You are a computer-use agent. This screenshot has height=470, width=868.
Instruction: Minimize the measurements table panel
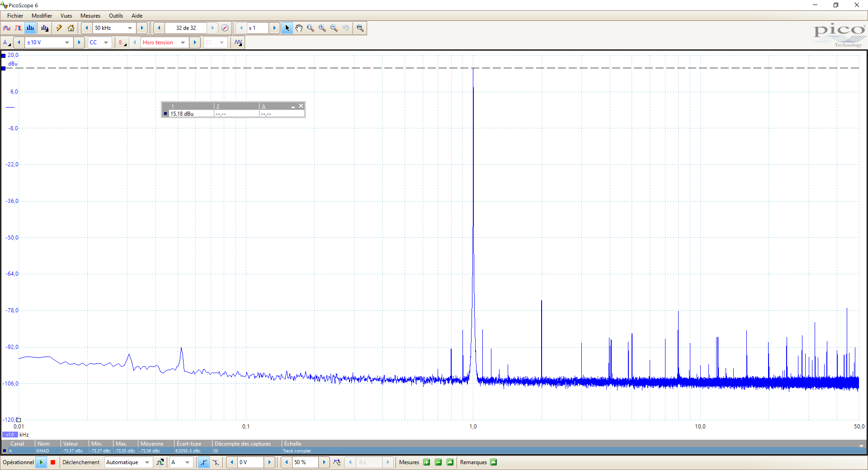(x=861, y=445)
